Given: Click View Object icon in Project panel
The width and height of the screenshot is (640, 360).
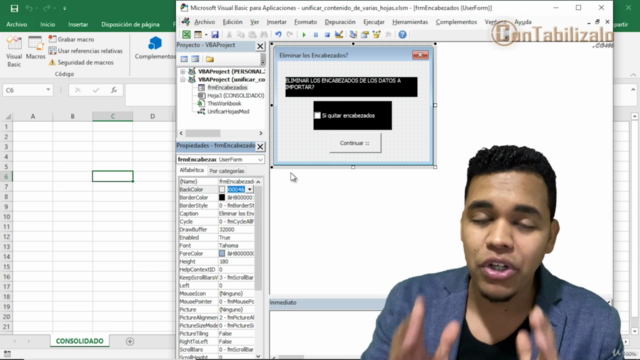Looking at the screenshot, I should coord(195,59).
